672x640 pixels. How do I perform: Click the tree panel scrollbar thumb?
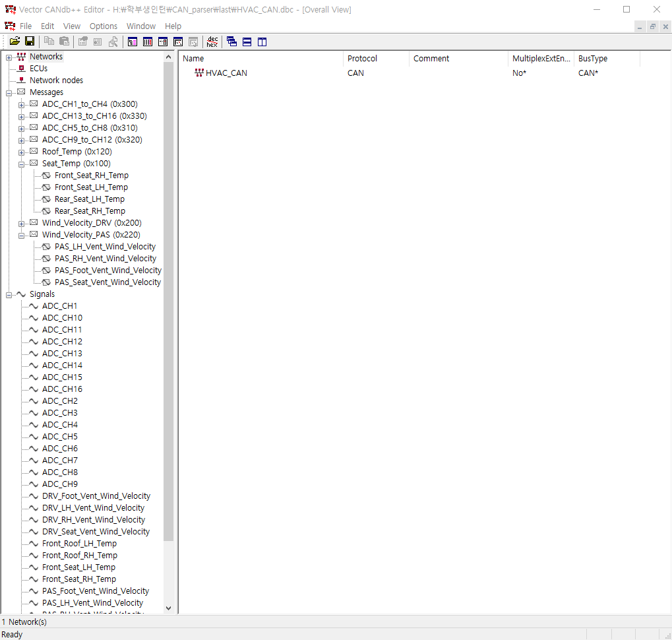(168, 302)
